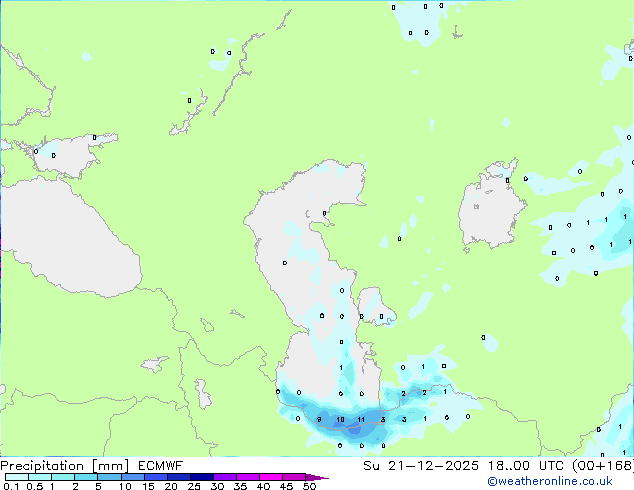Click the 'ECMWF' model label
Screen dimensions: 634x490
pyautogui.click(x=160, y=466)
